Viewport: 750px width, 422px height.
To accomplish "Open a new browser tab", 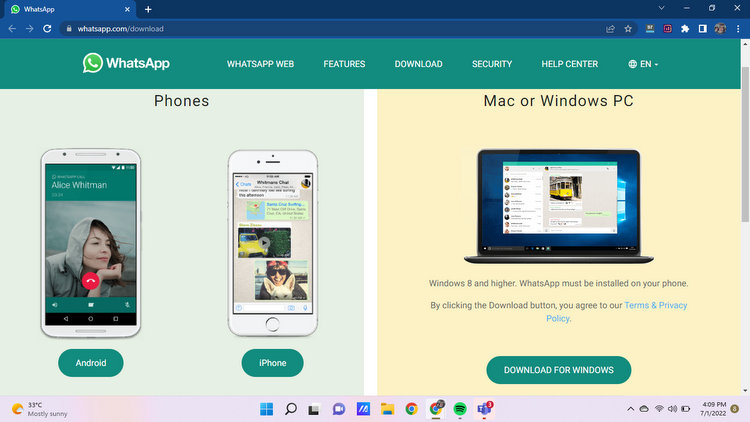I will coord(148,9).
